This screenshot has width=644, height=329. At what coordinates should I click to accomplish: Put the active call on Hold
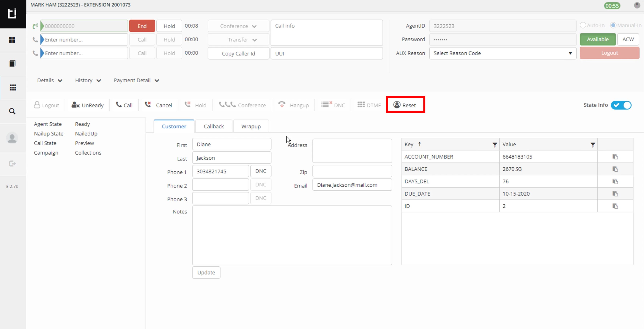tap(169, 26)
